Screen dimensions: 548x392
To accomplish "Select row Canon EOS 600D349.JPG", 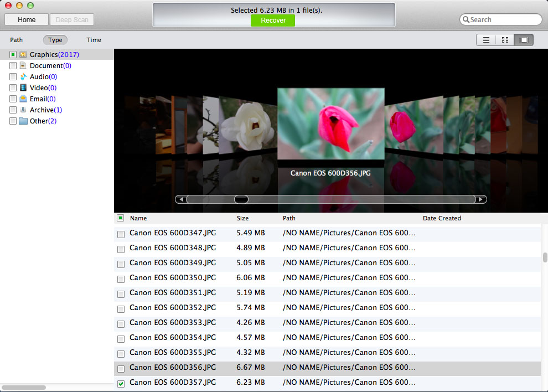I will point(328,264).
